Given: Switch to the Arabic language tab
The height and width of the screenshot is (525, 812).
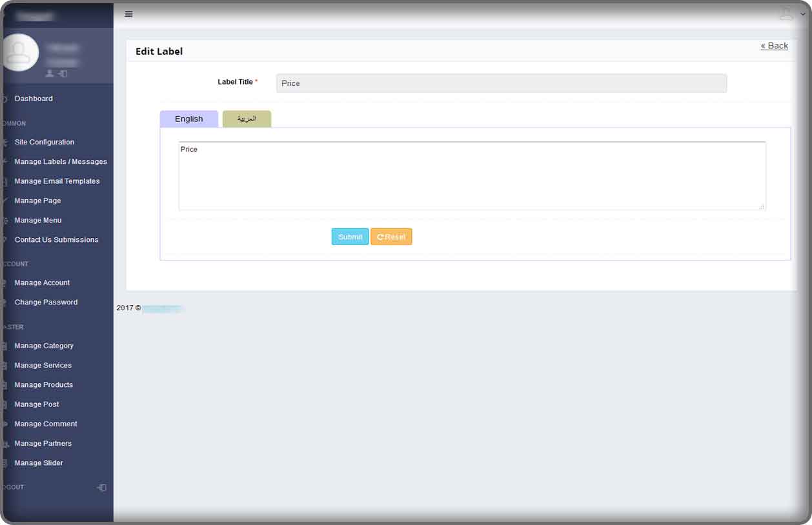Looking at the screenshot, I should tap(247, 119).
